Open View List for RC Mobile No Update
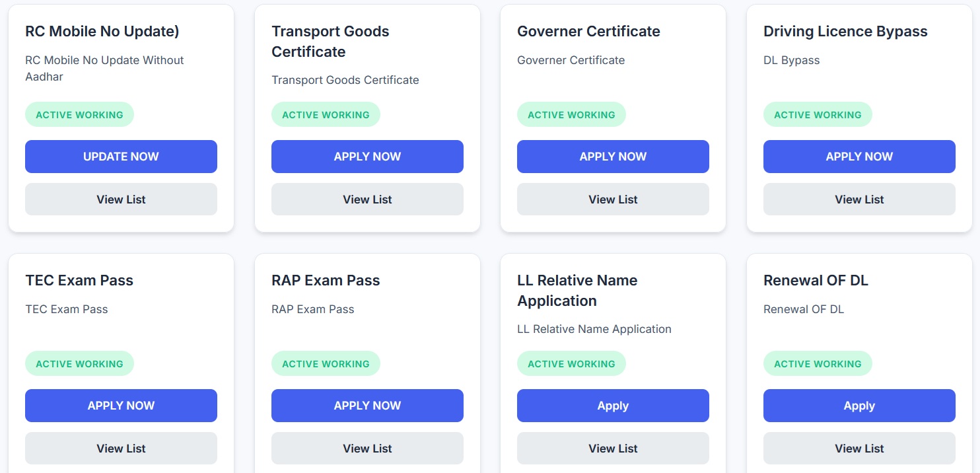 [x=121, y=200]
